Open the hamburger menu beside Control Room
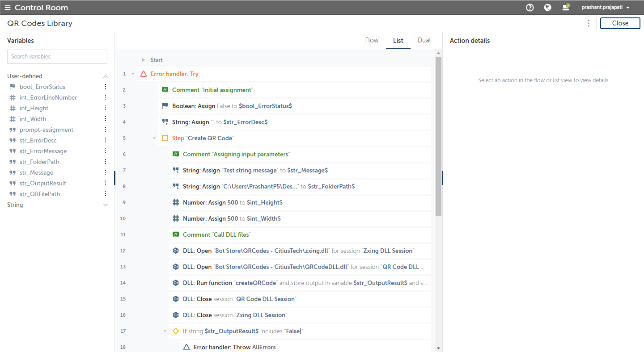This screenshot has width=644, height=352. click(7, 8)
